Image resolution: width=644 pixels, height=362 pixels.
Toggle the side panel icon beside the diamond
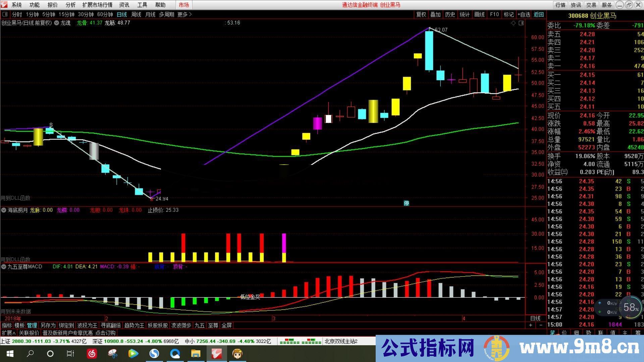(x=521, y=23)
